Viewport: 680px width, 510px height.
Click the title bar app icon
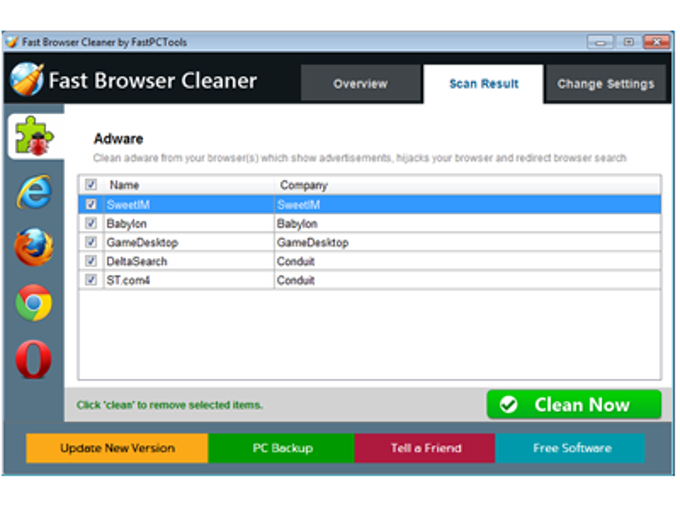pyautogui.click(x=12, y=42)
